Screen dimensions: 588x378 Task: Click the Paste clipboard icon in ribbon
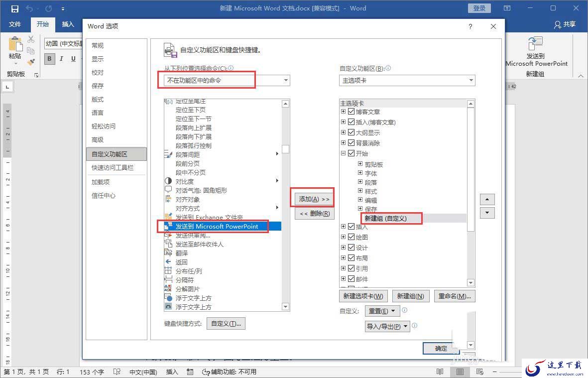(15, 44)
